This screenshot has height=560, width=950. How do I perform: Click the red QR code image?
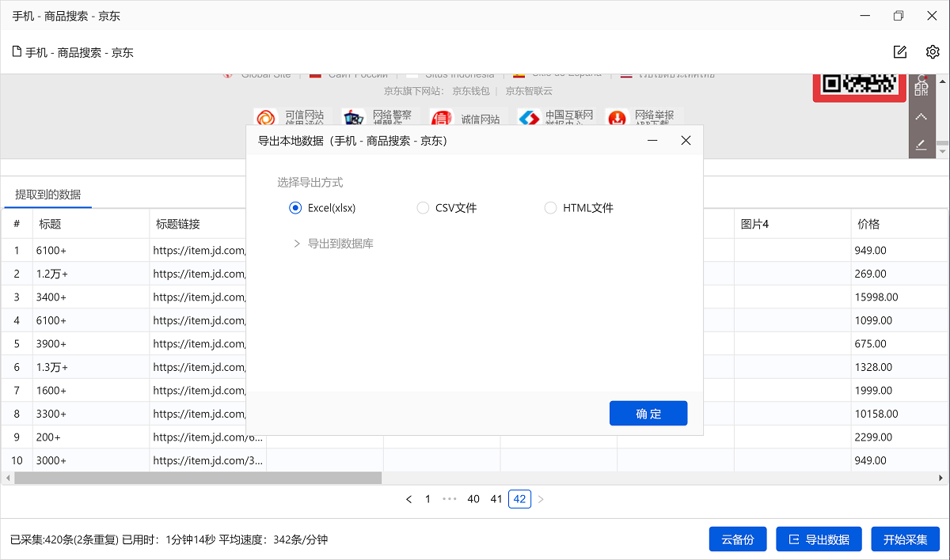860,87
